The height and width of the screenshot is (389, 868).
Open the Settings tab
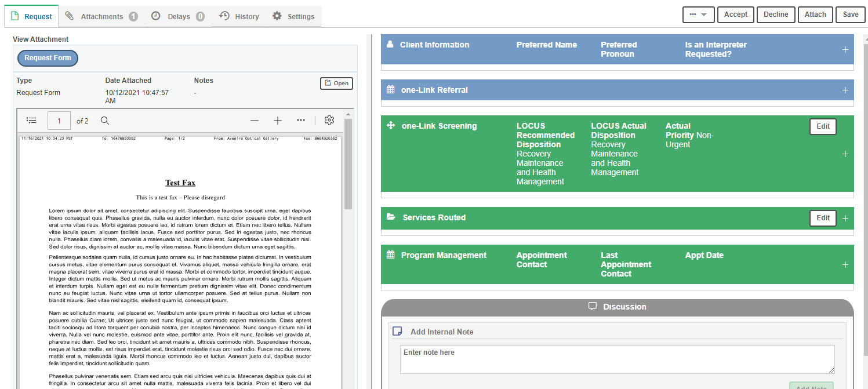point(293,16)
